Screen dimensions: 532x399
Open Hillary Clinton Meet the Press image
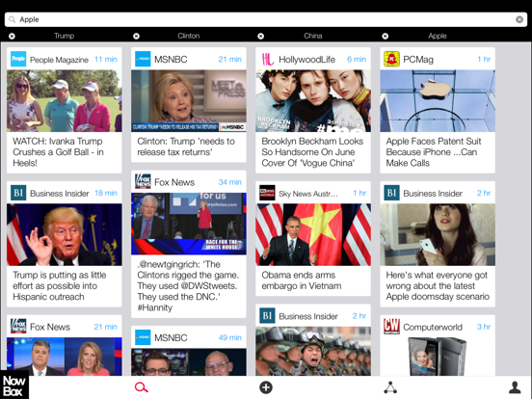click(x=189, y=101)
